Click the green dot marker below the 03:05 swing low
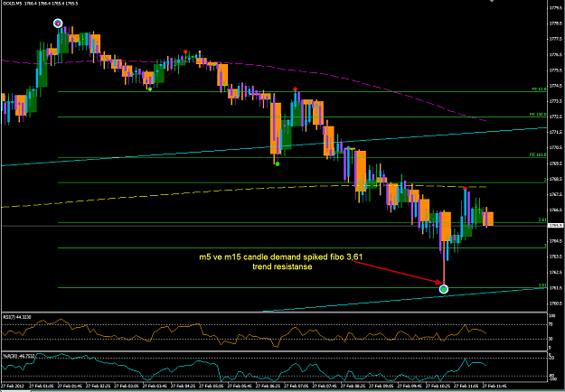Image resolution: width=565 pixels, height=392 pixels. click(x=150, y=89)
